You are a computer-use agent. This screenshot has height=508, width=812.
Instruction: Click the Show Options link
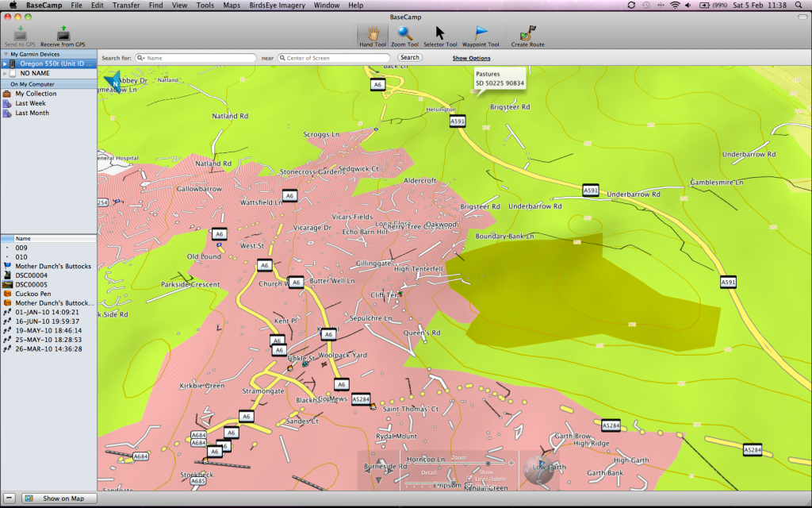pyautogui.click(x=471, y=58)
